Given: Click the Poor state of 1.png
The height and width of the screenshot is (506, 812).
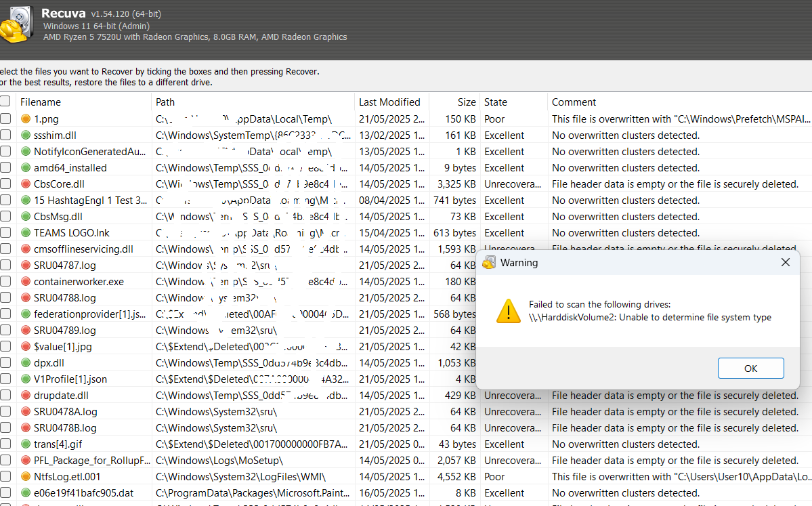Looking at the screenshot, I should coord(494,119).
